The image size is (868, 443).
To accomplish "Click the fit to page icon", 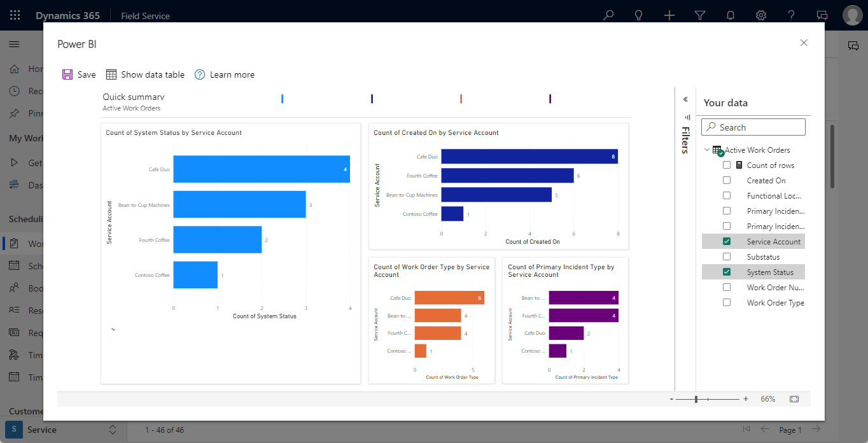I will point(794,399).
